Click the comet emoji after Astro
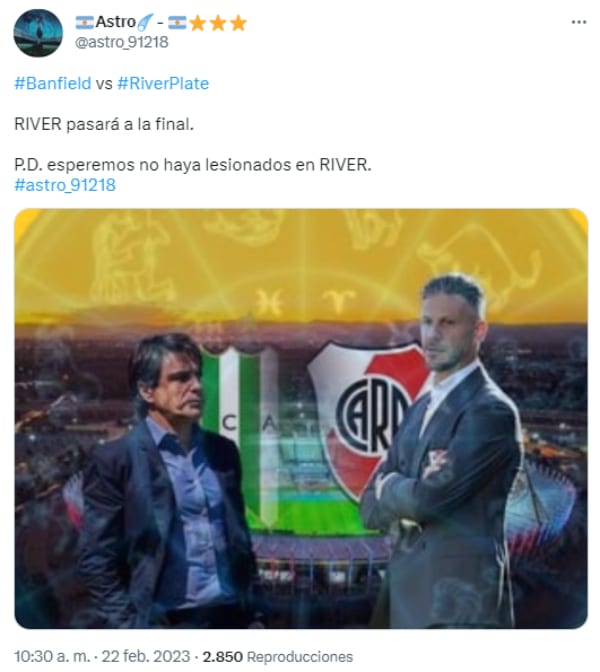This screenshot has width=600, height=672. (145, 22)
